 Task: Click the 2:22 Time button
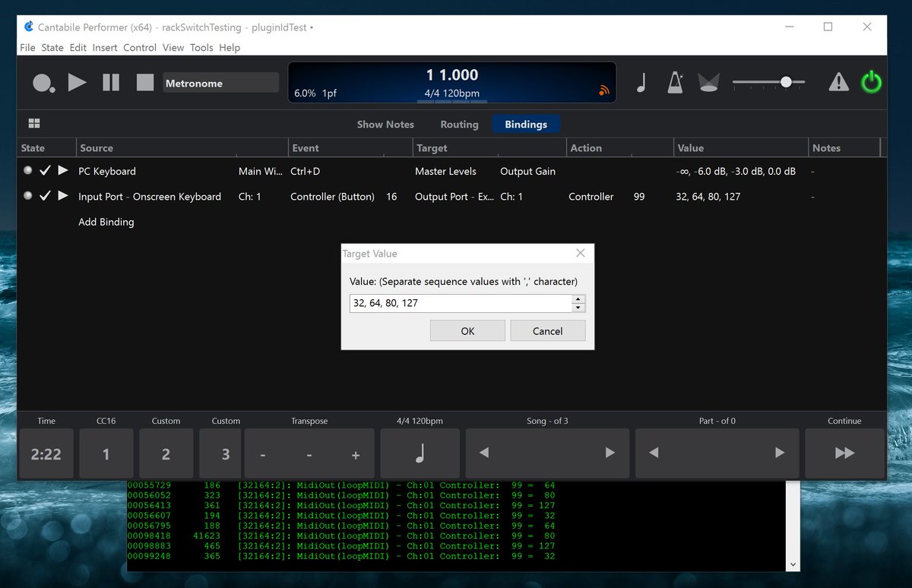pos(46,454)
